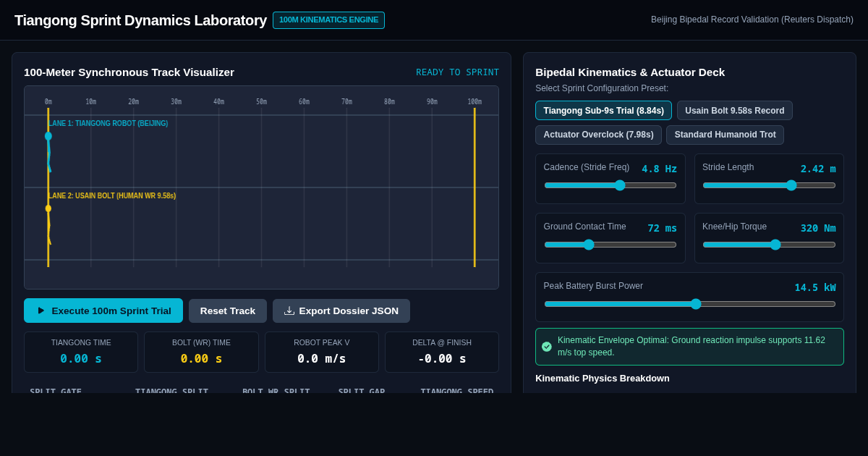868x456 pixels.
Task: Click the 72 ms ground contact value
Action: (x=663, y=228)
